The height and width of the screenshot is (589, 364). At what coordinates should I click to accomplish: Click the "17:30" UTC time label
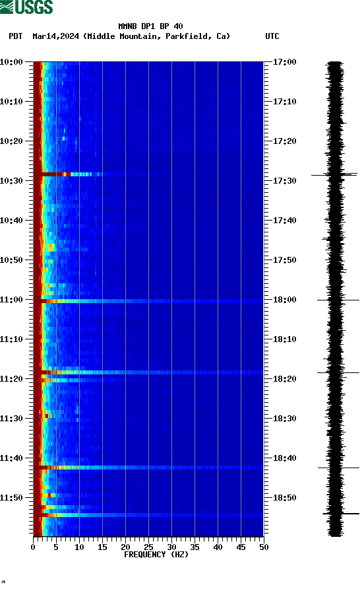284,181
